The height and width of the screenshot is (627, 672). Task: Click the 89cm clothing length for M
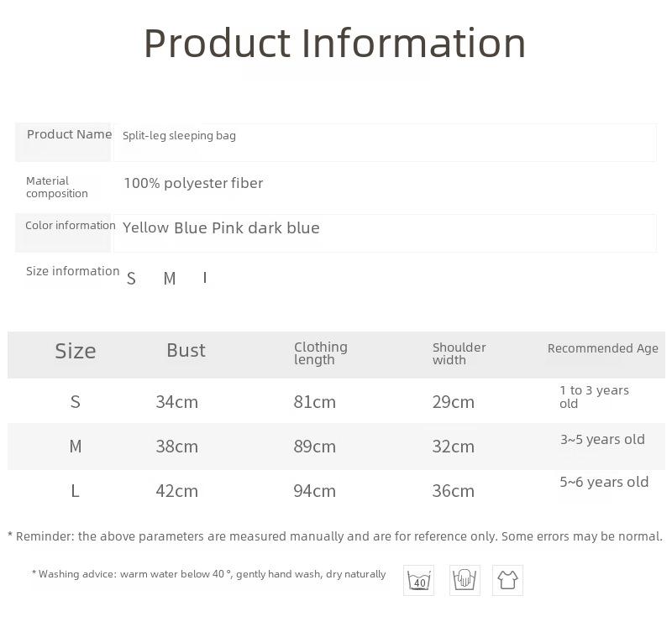click(x=314, y=447)
